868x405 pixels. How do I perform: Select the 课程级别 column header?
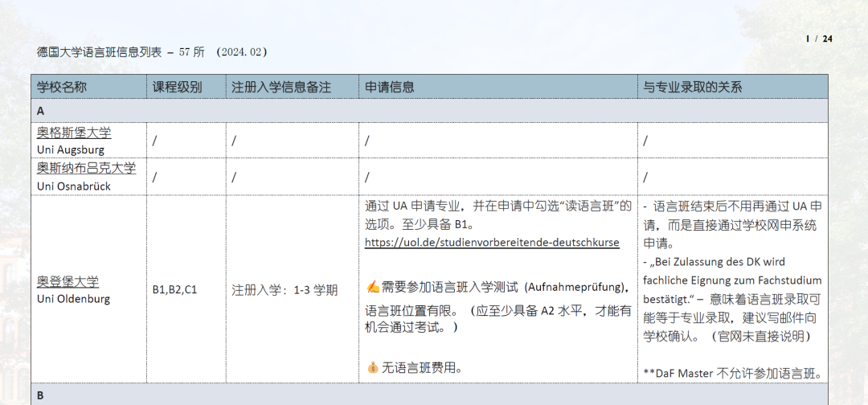177,87
